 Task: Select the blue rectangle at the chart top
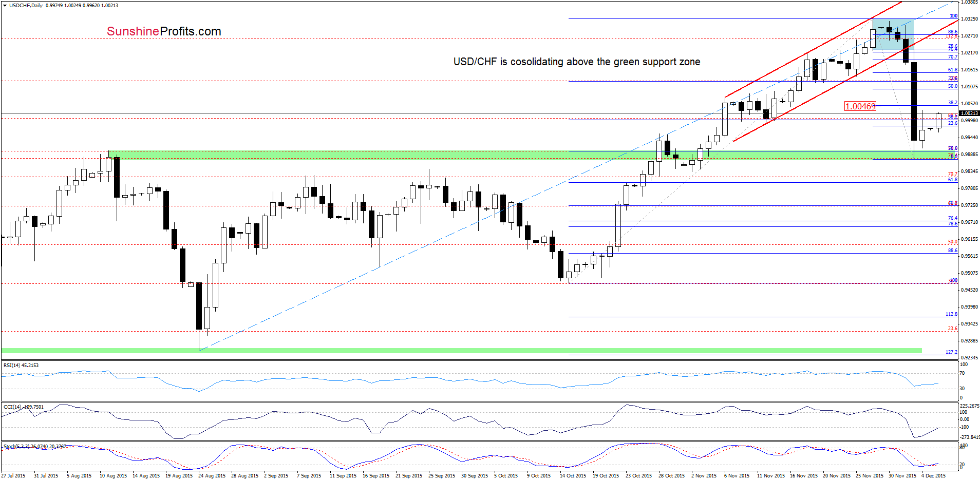coord(893,34)
